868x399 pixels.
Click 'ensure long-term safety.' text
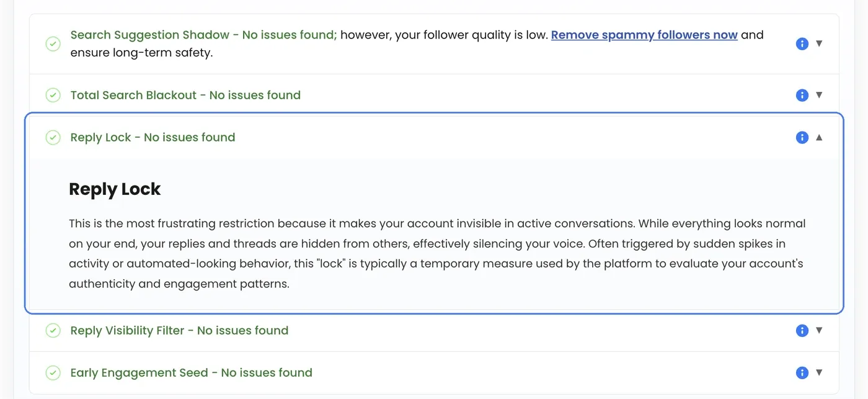click(141, 53)
